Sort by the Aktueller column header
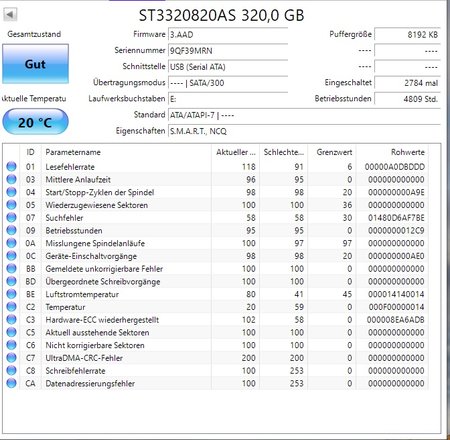 click(x=236, y=152)
